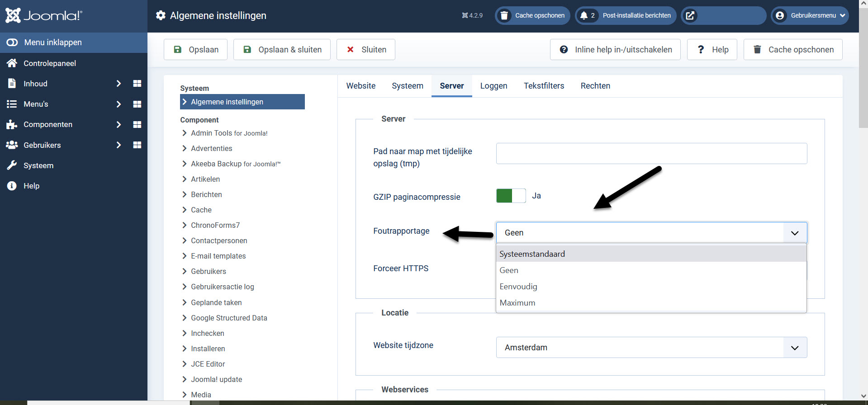Open Gebruikers dashboard grid icon
The image size is (868, 405).
(137, 145)
